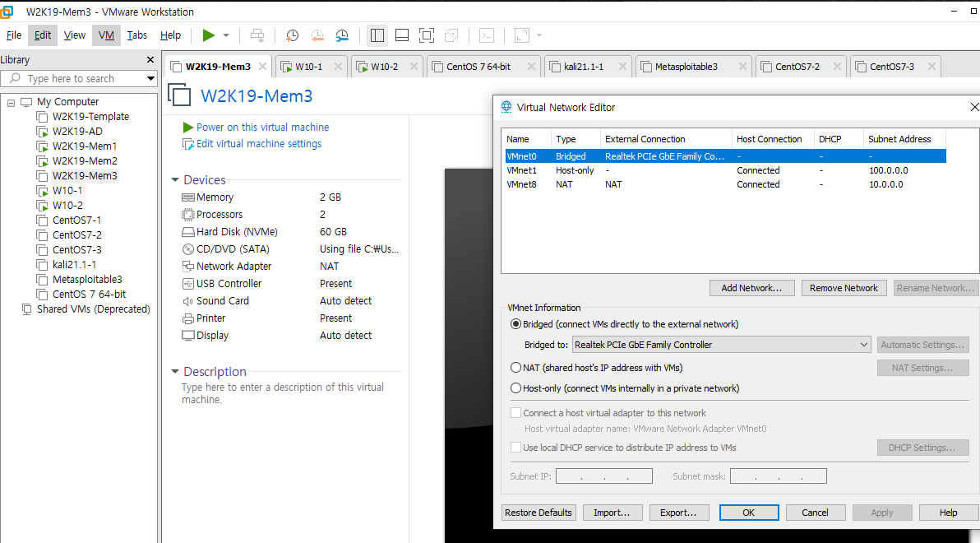This screenshot has height=543, width=980.
Task: Click the Processors device icon
Action: [x=188, y=215]
